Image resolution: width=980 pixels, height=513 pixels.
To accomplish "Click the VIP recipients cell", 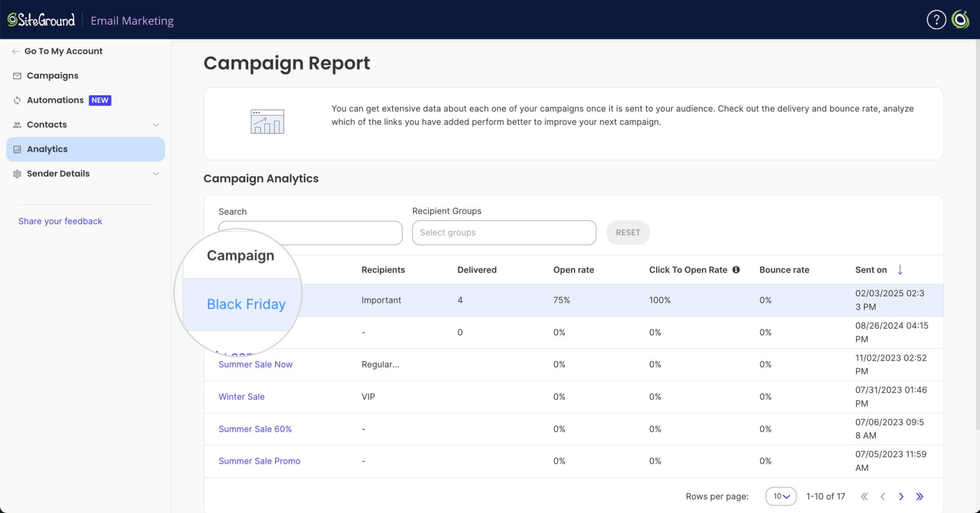I will [368, 396].
